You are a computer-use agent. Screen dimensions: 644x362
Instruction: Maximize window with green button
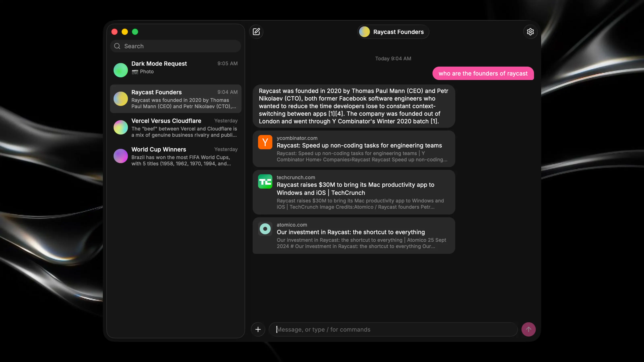pos(135,32)
